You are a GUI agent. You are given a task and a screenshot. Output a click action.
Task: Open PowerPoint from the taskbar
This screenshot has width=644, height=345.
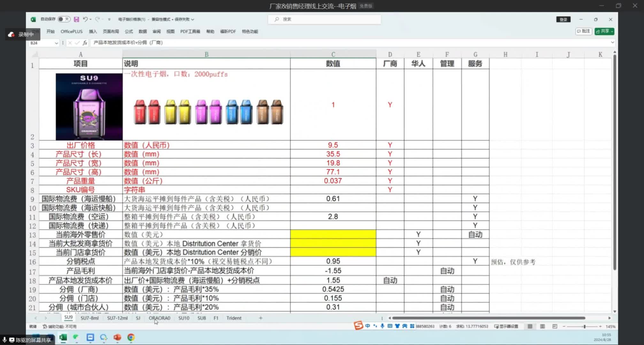tap(117, 337)
